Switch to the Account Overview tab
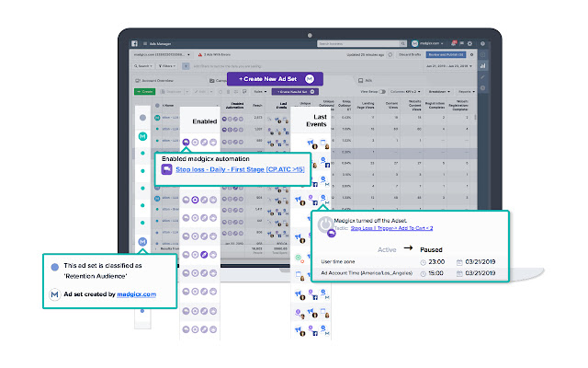 pyautogui.click(x=154, y=81)
